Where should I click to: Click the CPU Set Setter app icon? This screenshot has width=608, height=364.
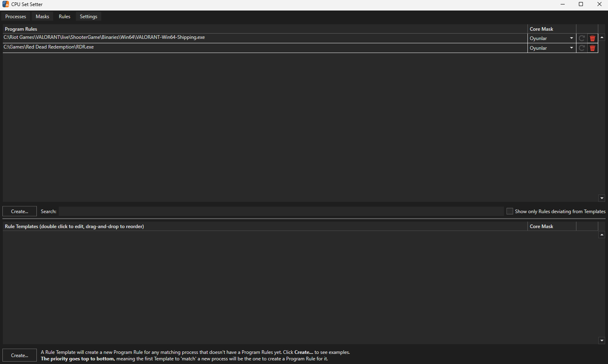(x=6, y=4)
